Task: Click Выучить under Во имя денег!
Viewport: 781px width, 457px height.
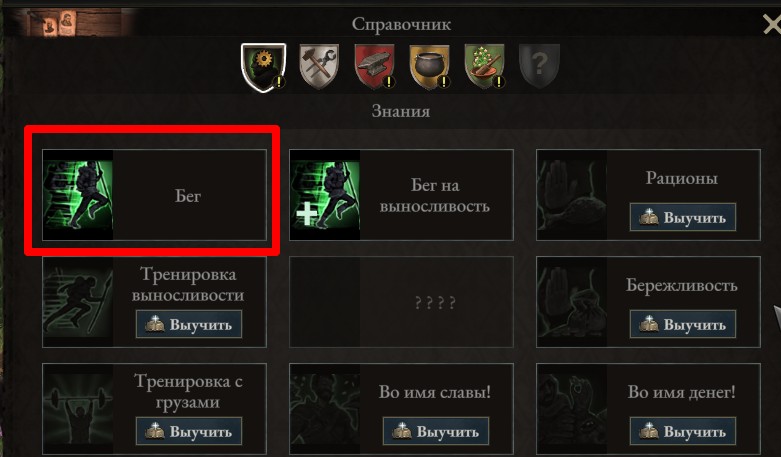Action: [682, 431]
